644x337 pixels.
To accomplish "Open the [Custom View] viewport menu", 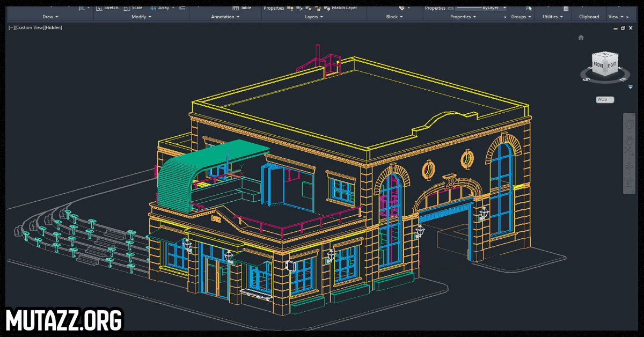I will coord(29,27).
